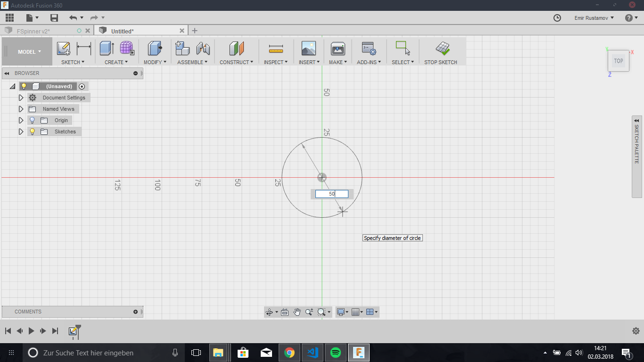Expand the Sketches folder node
This screenshot has height=362, width=644.
[21, 132]
